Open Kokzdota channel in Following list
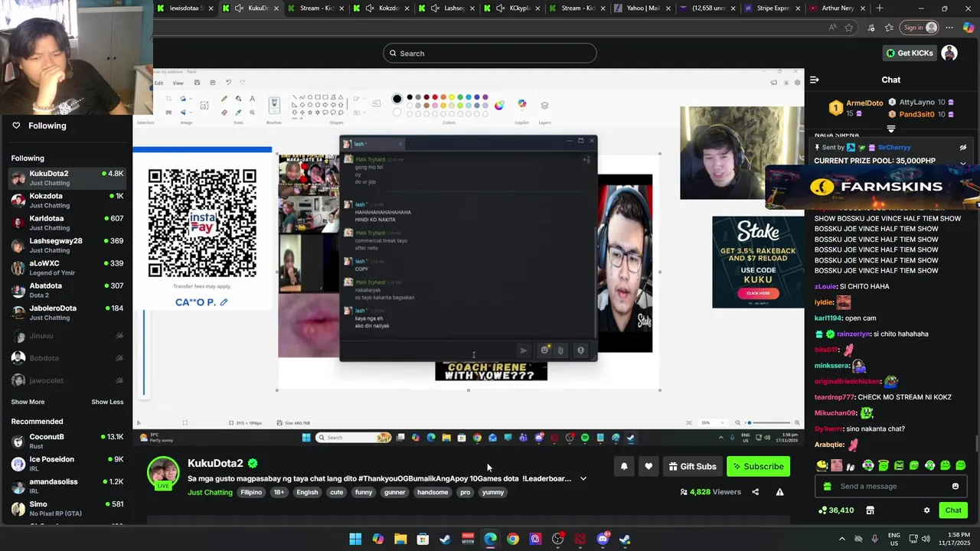Viewport: 980px width, 551px height. click(x=67, y=201)
